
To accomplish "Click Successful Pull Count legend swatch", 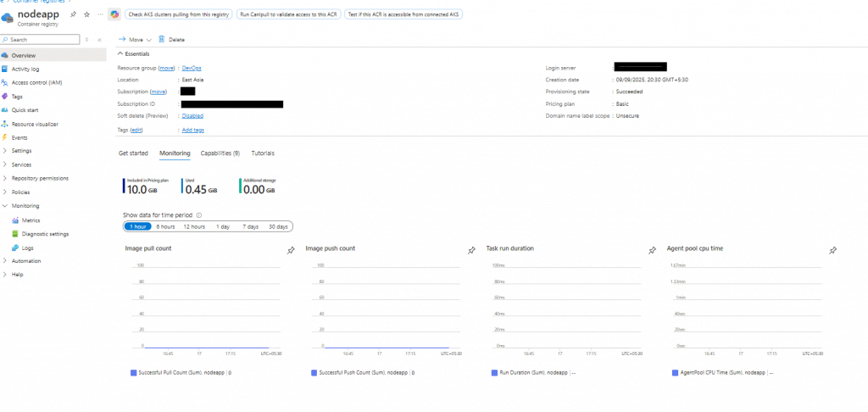I will [x=134, y=372].
